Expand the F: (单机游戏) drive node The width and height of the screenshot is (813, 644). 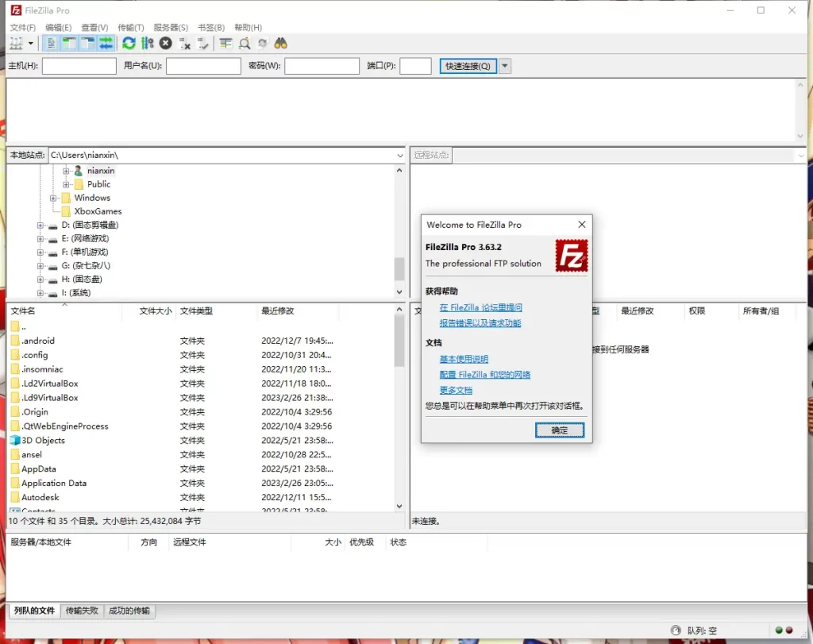click(40, 252)
